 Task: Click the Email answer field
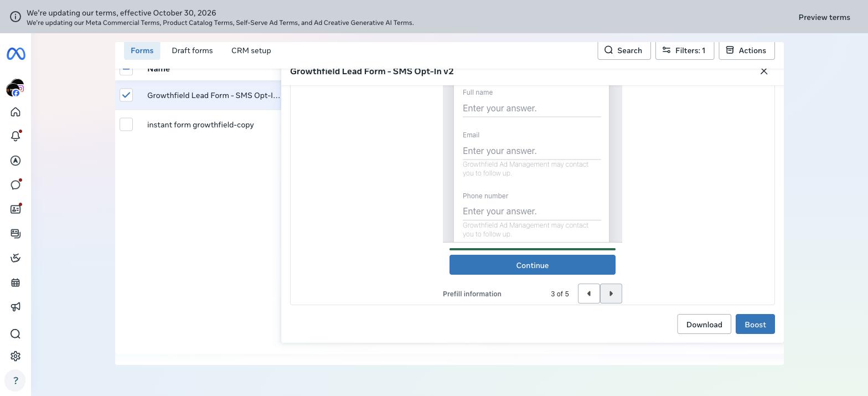pyautogui.click(x=532, y=151)
